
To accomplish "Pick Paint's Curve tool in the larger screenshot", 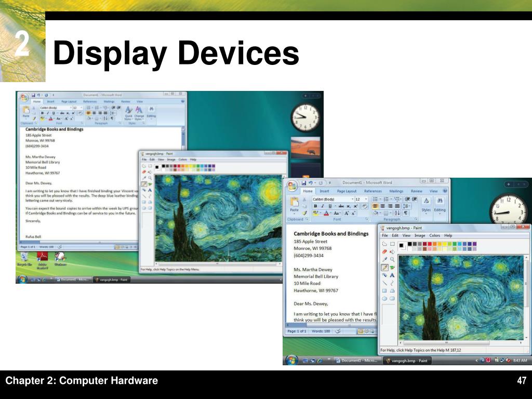I will click(x=392, y=283).
